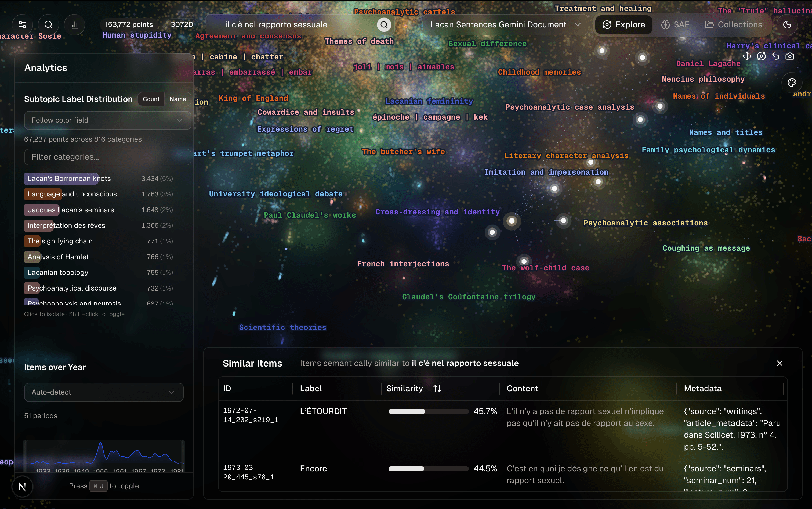
Task: Sort by Similarity arrows icon
Action: click(x=437, y=389)
